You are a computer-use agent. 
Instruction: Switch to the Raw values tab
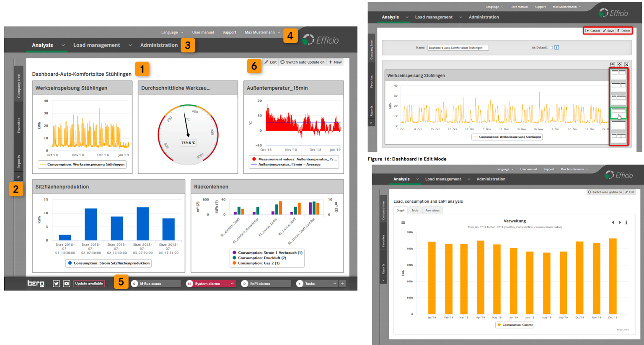tap(432, 211)
